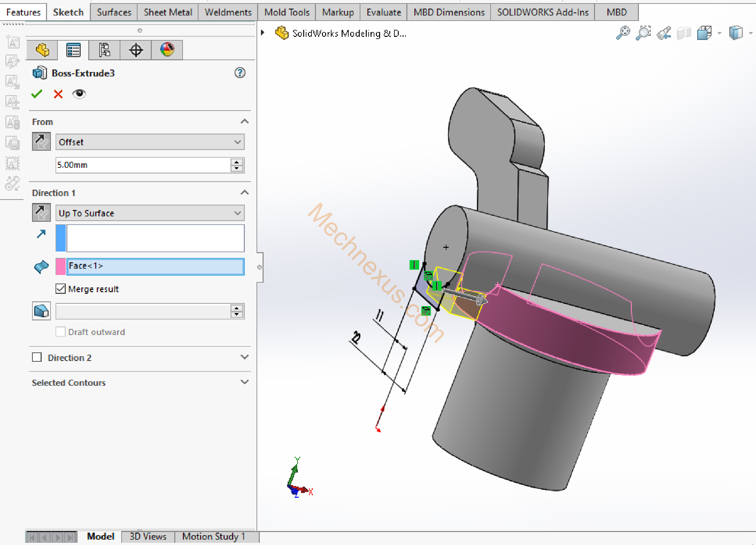Viewport: 756px width, 545px height.
Task: Open the Boss-Extrude3 help question mark
Action: pyautogui.click(x=240, y=73)
